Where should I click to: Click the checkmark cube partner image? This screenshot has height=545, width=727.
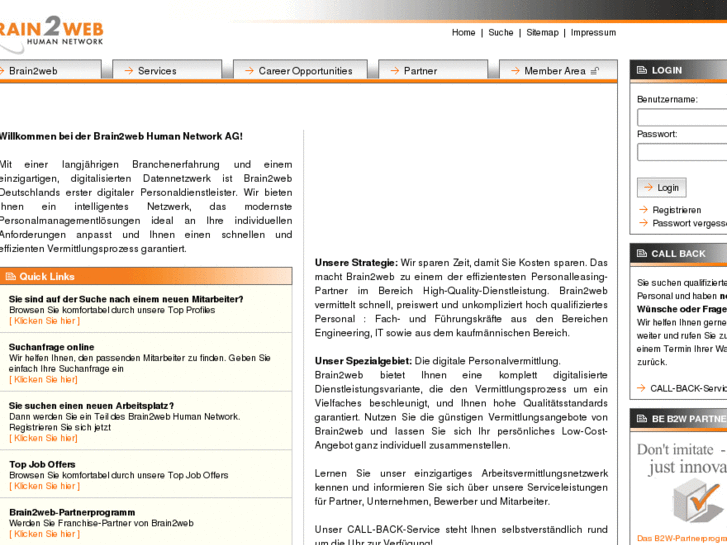click(x=697, y=501)
